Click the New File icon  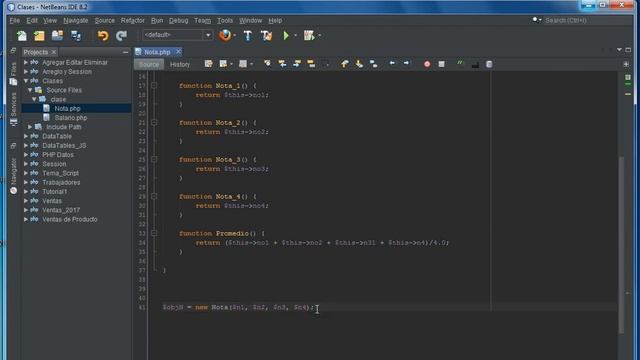22,36
